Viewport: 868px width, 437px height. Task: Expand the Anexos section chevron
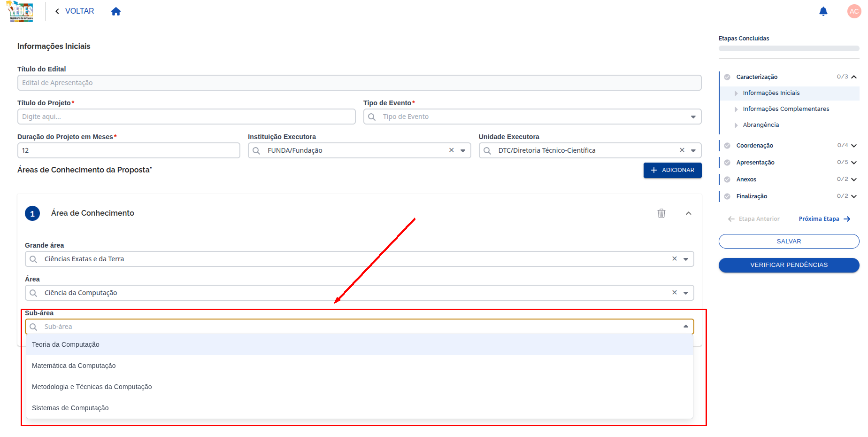click(x=854, y=179)
